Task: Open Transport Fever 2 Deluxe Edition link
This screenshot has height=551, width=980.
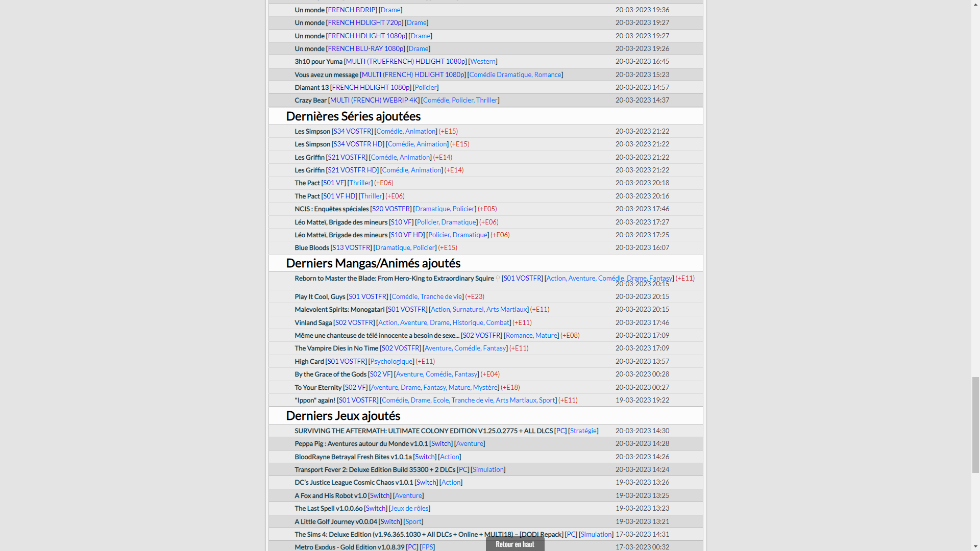Action: 375,469
